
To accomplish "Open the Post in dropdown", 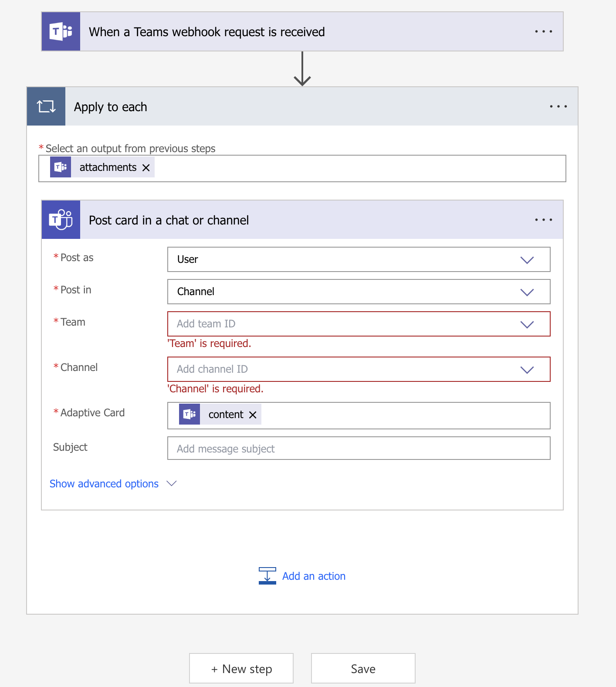I will point(527,292).
